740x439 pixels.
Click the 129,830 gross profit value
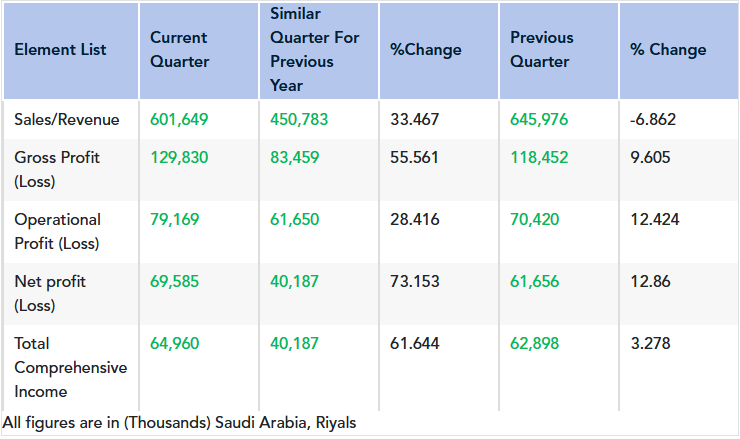[x=179, y=158]
